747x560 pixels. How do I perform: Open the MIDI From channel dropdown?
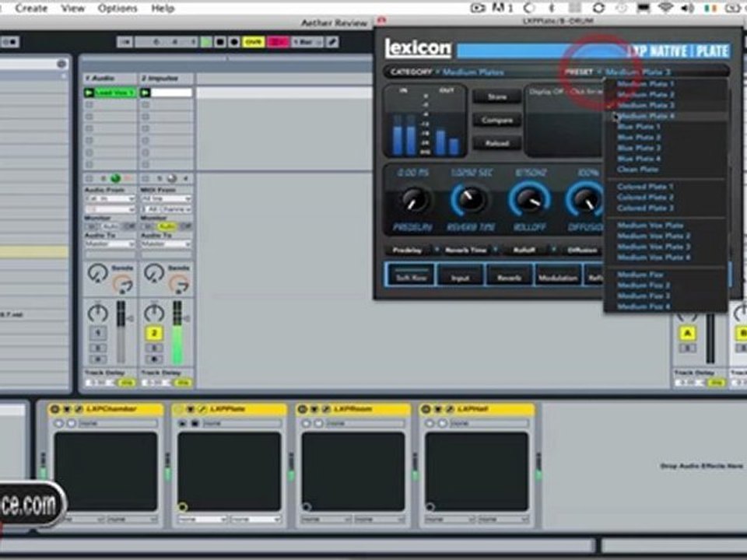pyautogui.click(x=167, y=209)
